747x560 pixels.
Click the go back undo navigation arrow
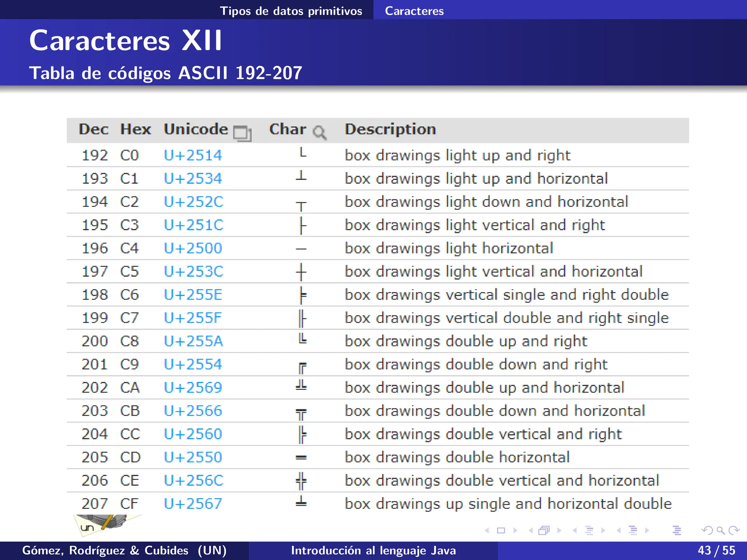(707, 530)
